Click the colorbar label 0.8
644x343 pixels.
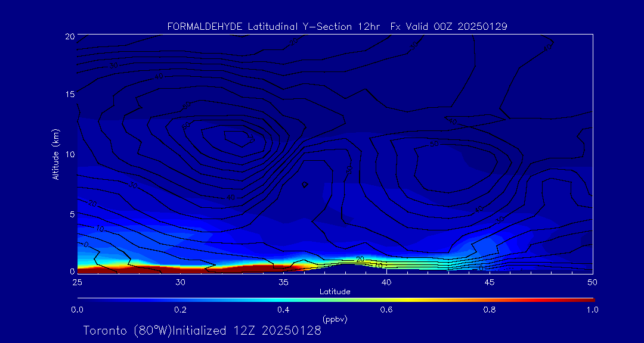[490, 310]
